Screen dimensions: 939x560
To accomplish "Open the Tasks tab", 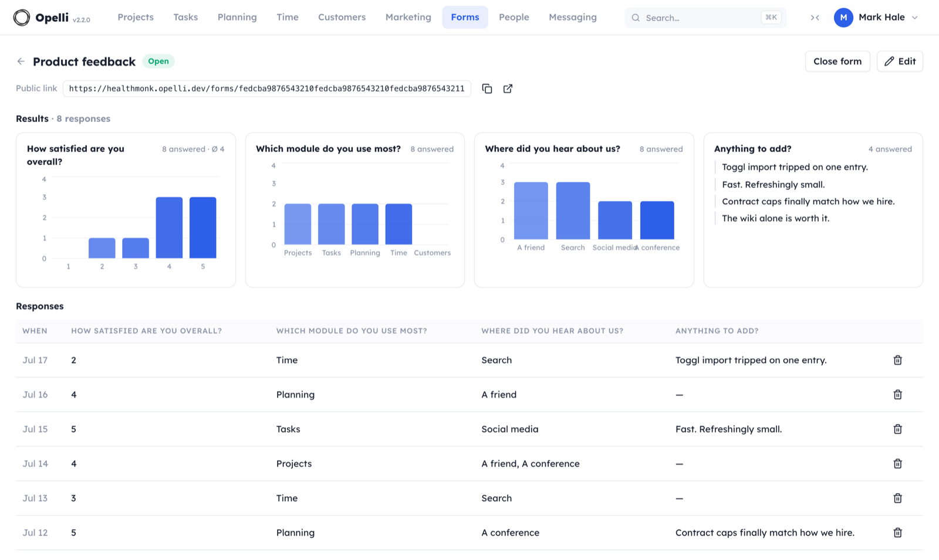I will 185,18.
